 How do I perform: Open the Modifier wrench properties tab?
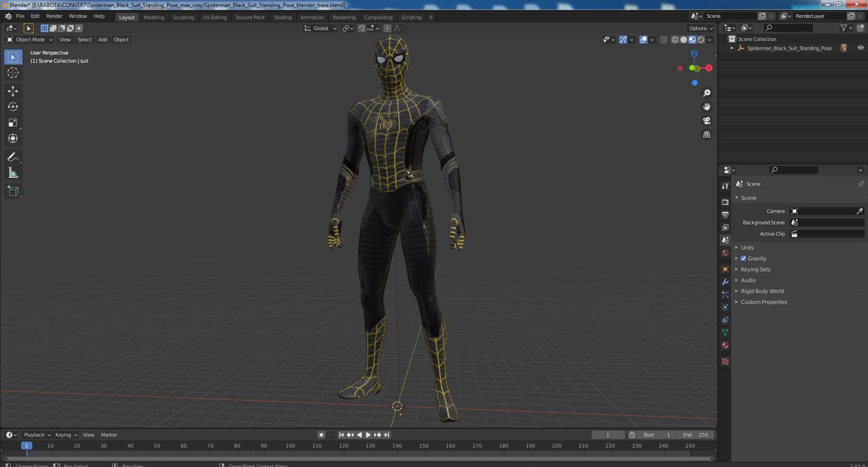point(725,282)
